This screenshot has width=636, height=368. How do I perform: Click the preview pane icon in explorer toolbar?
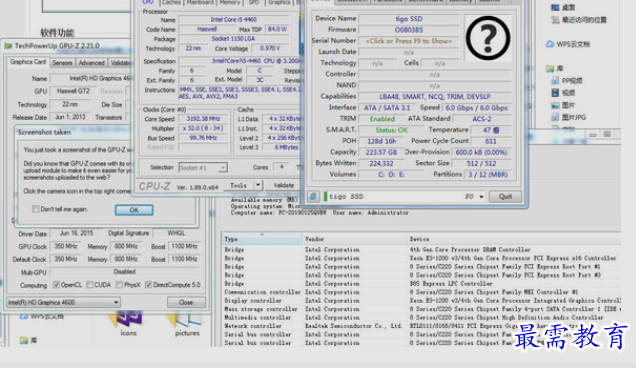(x=607, y=134)
